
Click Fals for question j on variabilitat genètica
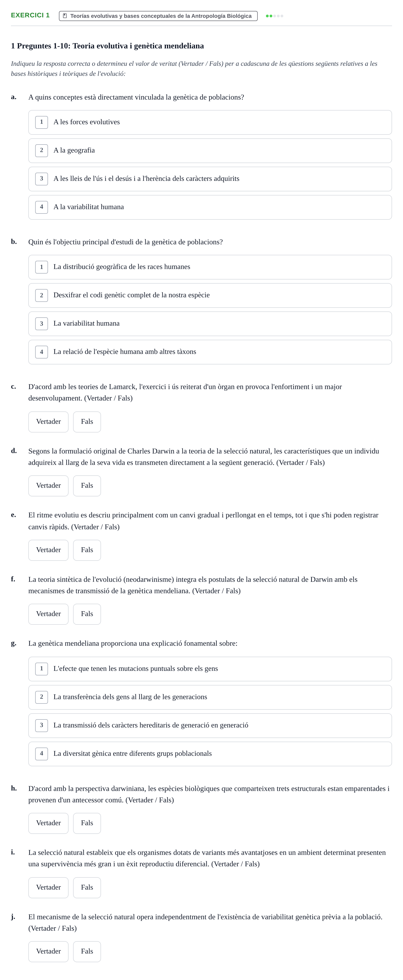(87, 951)
